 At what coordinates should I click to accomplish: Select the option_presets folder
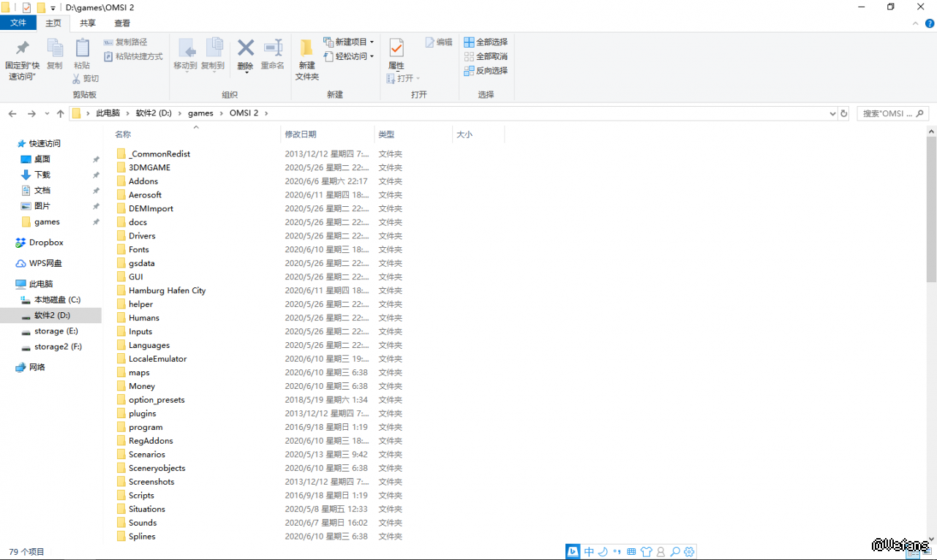click(x=157, y=400)
